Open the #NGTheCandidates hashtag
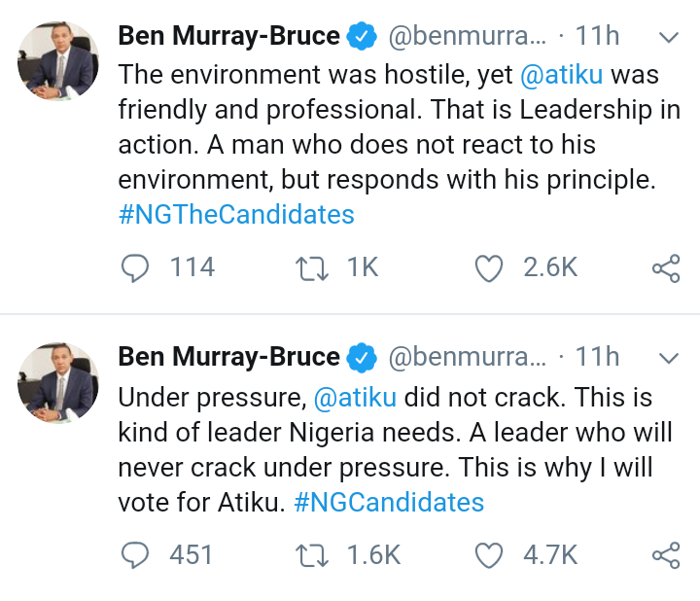Screen dimensions: 700x601 (x=236, y=214)
